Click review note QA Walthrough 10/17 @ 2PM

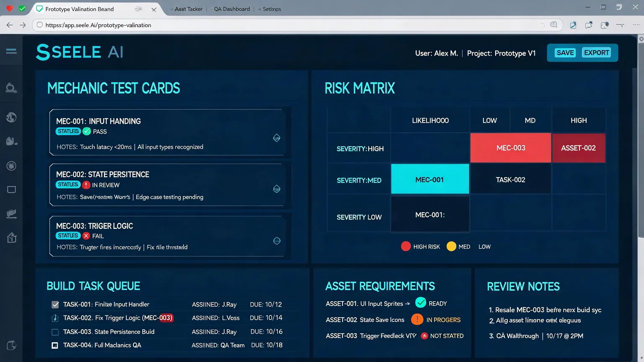536,336
